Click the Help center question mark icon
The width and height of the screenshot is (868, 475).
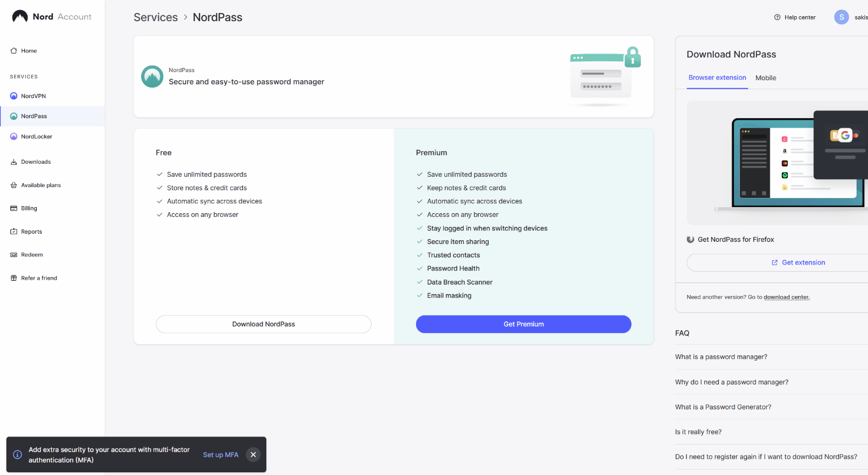point(777,17)
